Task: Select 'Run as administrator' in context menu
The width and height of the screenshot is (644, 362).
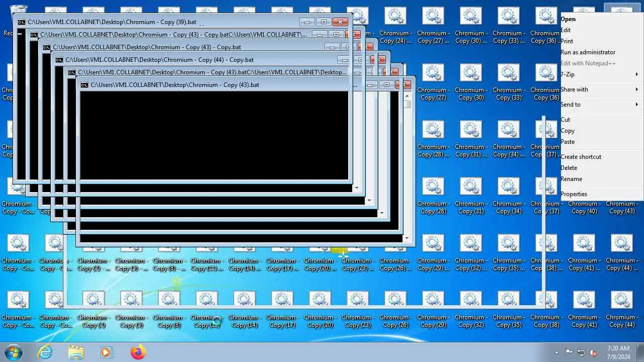Action: (601, 52)
